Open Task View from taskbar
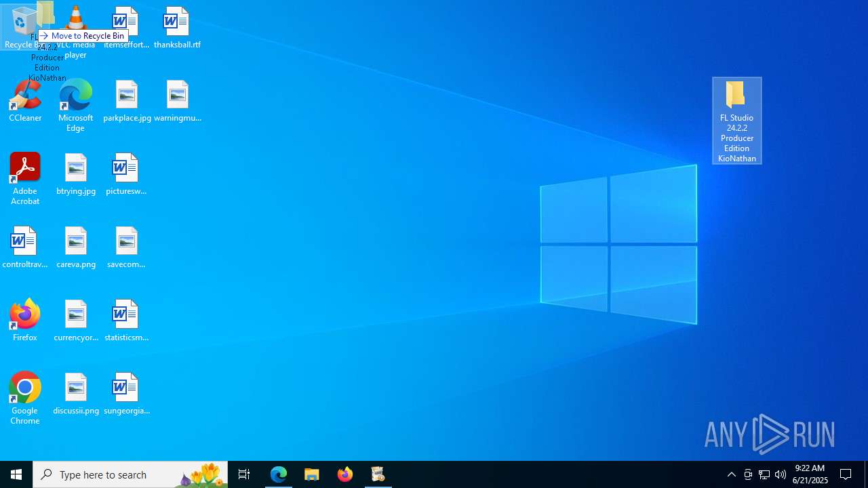Screen dimensions: 868x488 tap(244, 474)
